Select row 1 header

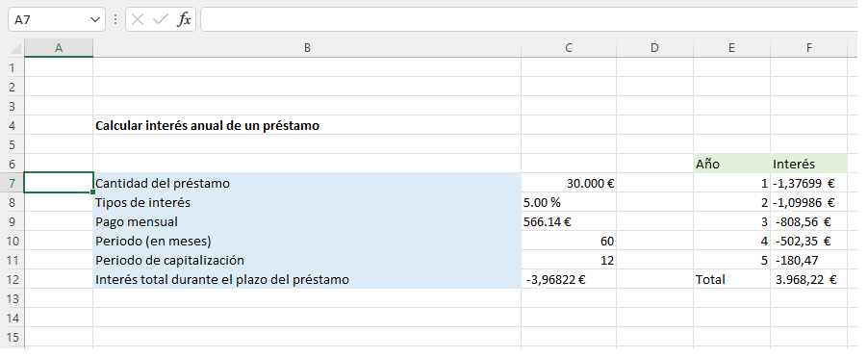[x=13, y=67]
